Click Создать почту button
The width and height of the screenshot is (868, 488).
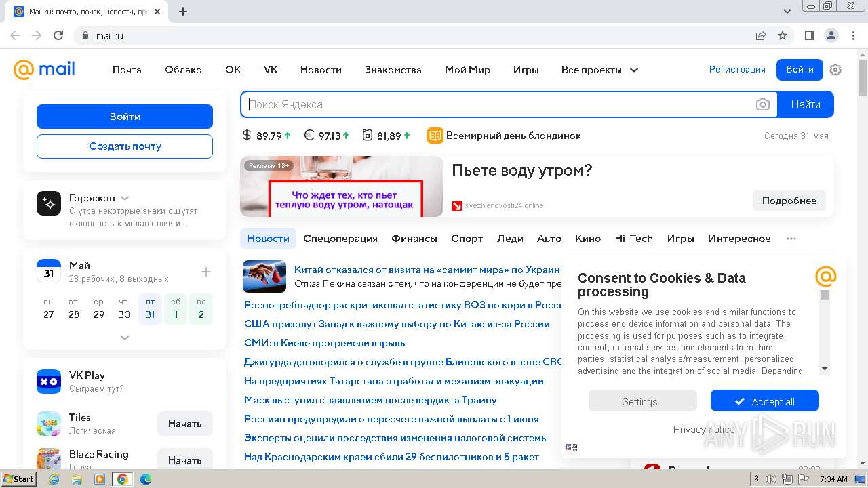click(x=125, y=146)
